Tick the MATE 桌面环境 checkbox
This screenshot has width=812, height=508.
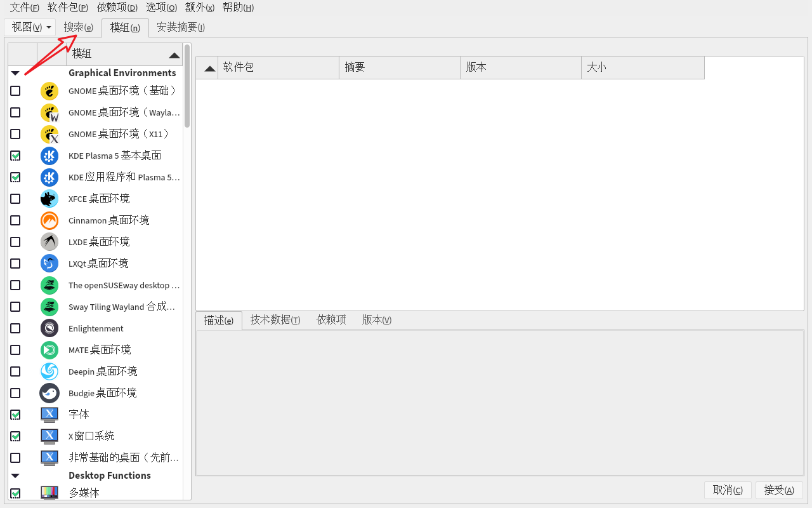coord(15,350)
